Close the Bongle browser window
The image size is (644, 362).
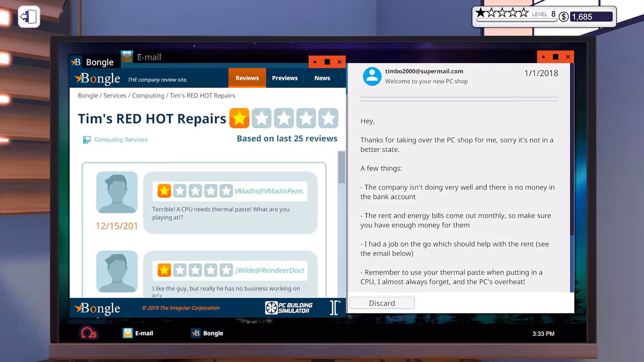click(x=339, y=62)
